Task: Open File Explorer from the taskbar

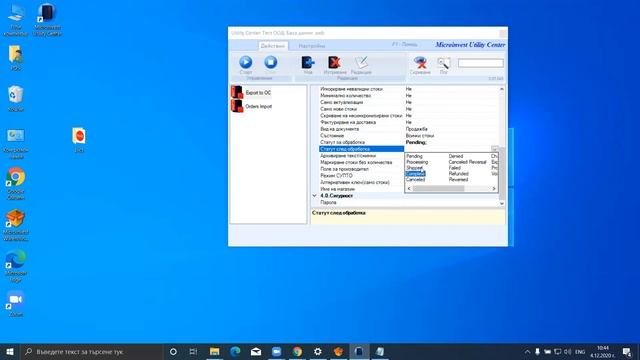Action: tap(214, 351)
